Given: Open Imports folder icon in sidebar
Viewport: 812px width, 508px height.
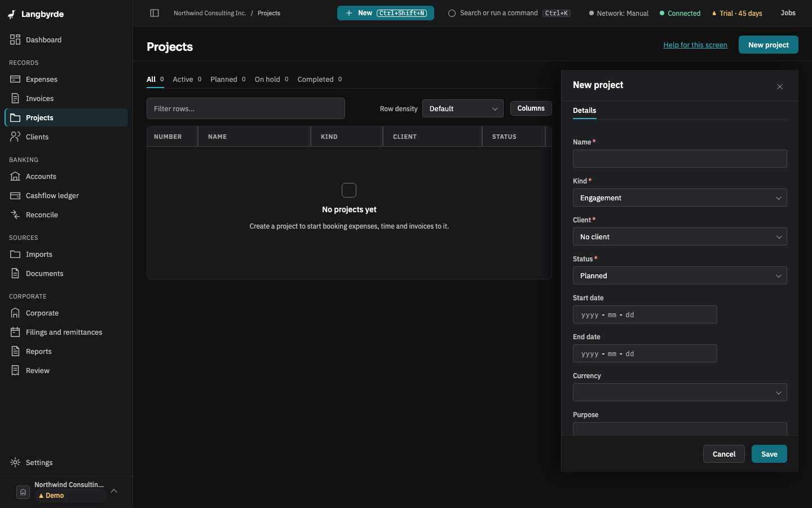Looking at the screenshot, I should [15, 254].
